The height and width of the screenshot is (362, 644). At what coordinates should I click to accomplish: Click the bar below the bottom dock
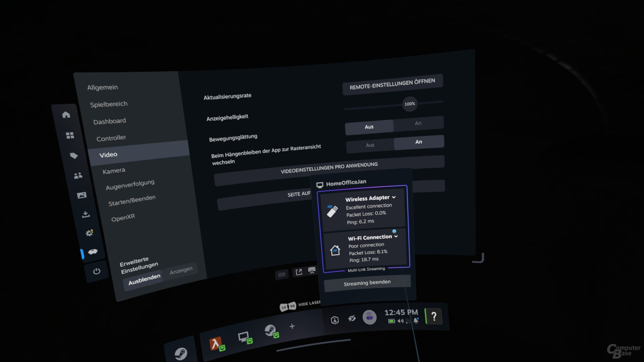pyautogui.click(x=313, y=345)
